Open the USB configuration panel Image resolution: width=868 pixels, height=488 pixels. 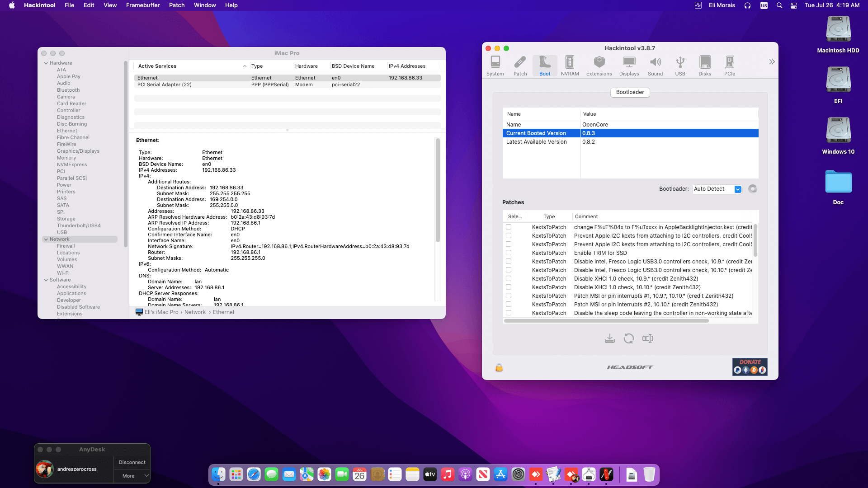pyautogui.click(x=680, y=66)
